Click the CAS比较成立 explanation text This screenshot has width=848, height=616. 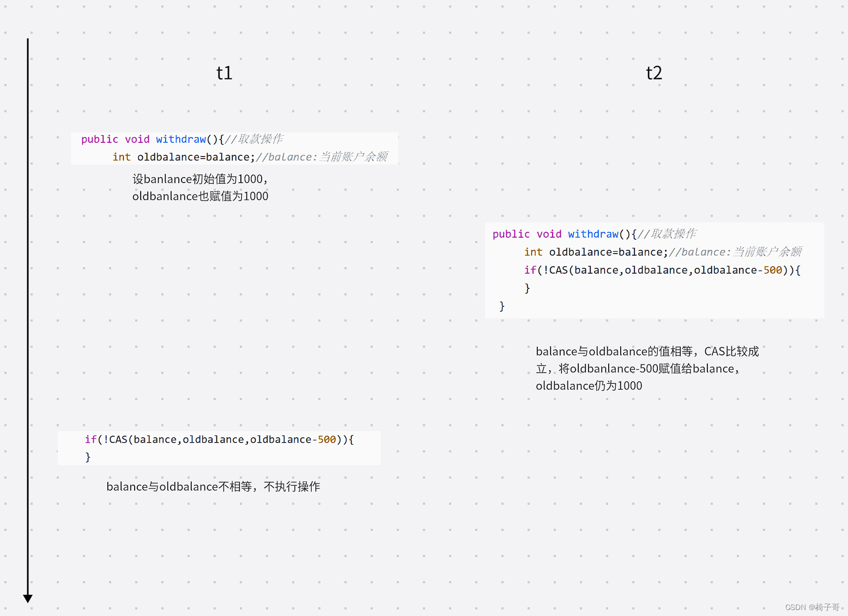coord(649,368)
